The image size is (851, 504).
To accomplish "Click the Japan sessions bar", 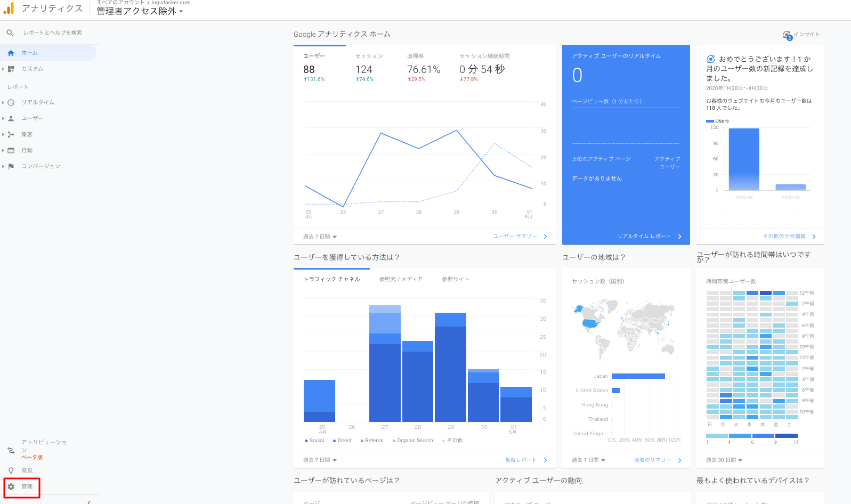I will [x=638, y=376].
